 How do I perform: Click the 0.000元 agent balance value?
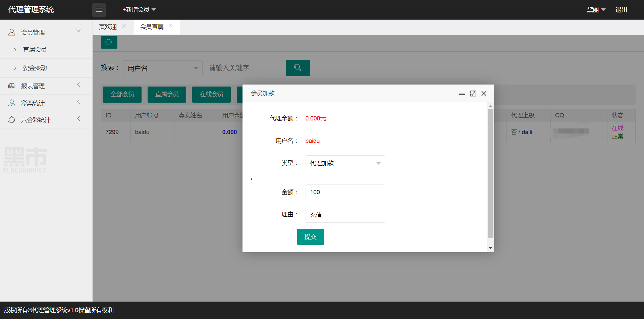pyautogui.click(x=316, y=118)
